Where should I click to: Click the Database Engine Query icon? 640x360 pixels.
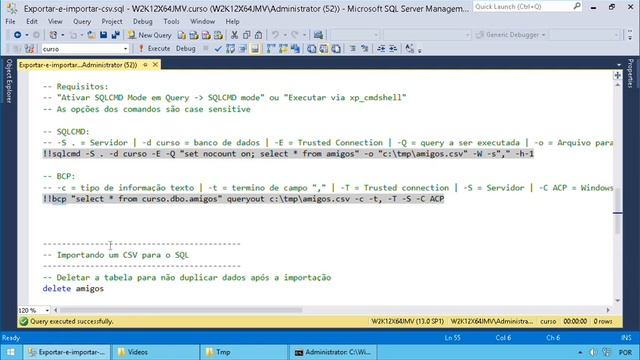tap(182, 36)
